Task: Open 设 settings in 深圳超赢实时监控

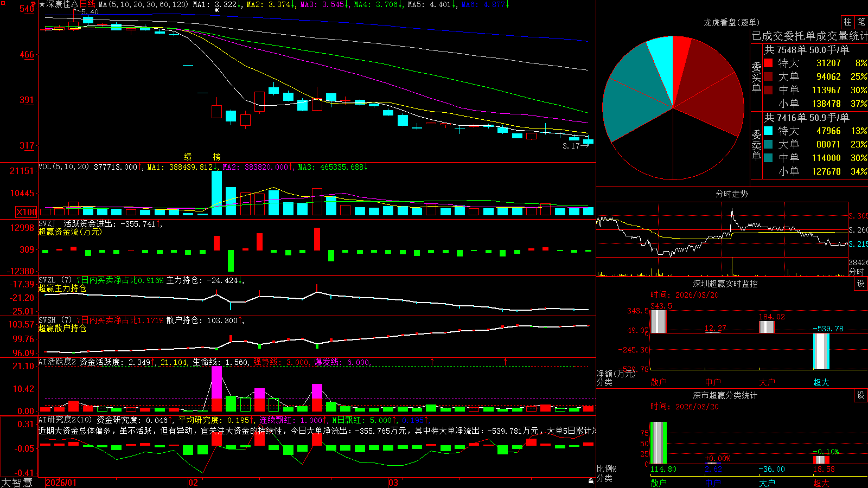Action: (861, 284)
